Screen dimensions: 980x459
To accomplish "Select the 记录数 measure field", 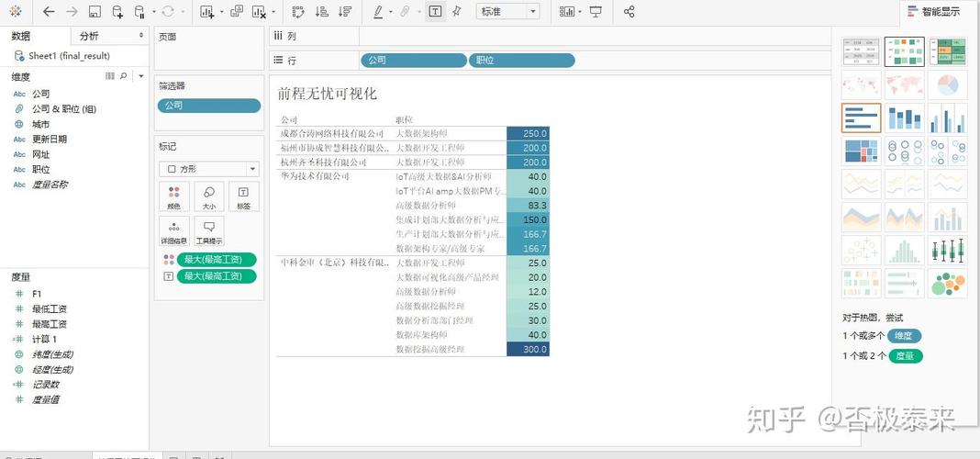I will click(x=46, y=385).
